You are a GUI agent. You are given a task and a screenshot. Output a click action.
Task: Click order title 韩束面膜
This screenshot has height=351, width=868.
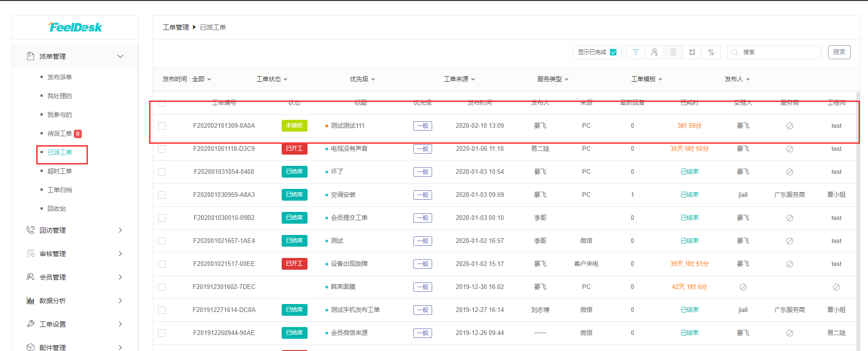(x=343, y=287)
